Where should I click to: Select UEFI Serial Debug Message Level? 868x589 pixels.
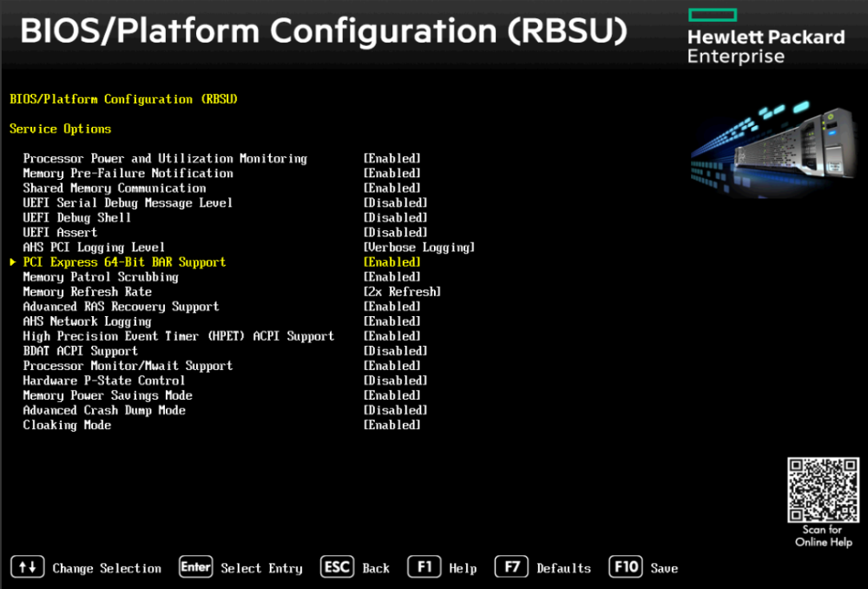click(x=128, y=202)
